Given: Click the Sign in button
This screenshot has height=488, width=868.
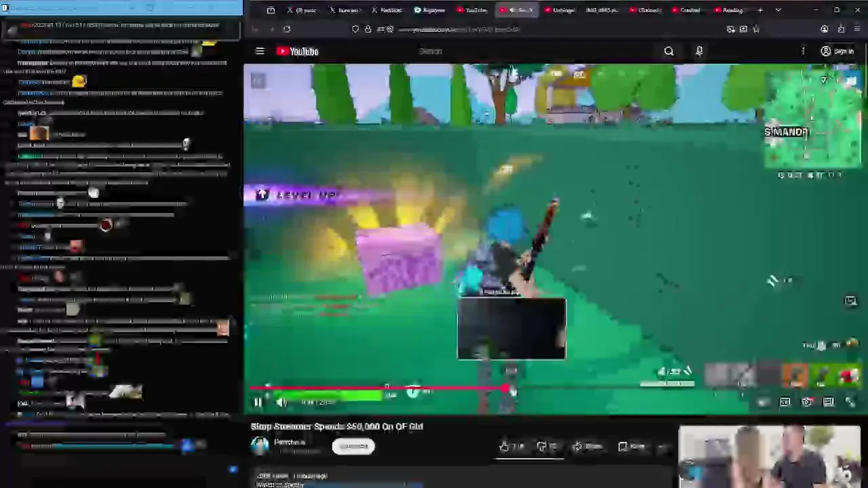Looking at the screenshot, I should click(837, 52).
